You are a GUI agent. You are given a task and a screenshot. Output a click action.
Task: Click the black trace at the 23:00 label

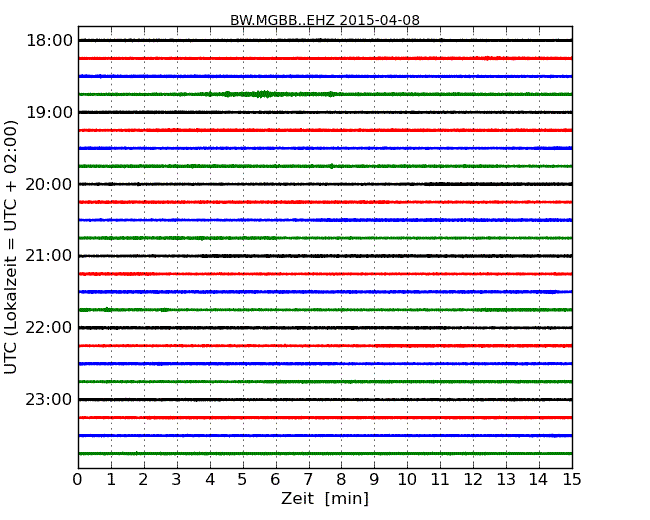coord(325,399)
